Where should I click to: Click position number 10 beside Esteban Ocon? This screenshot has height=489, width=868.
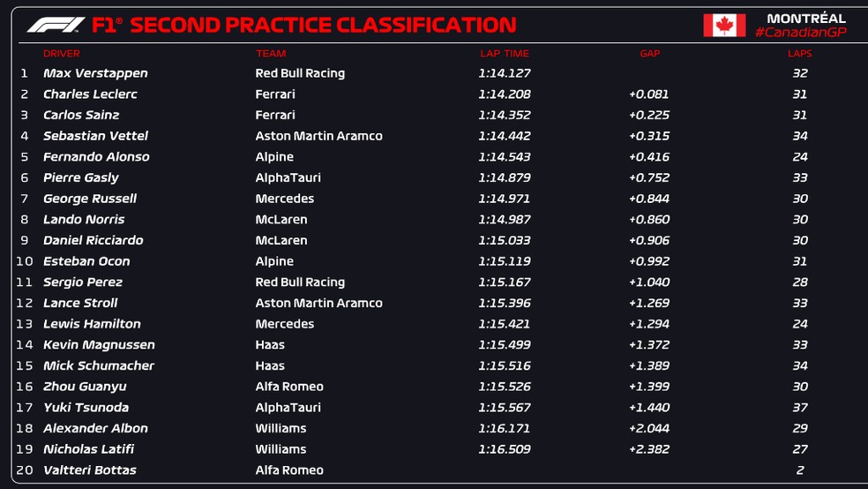coord(25,261)
